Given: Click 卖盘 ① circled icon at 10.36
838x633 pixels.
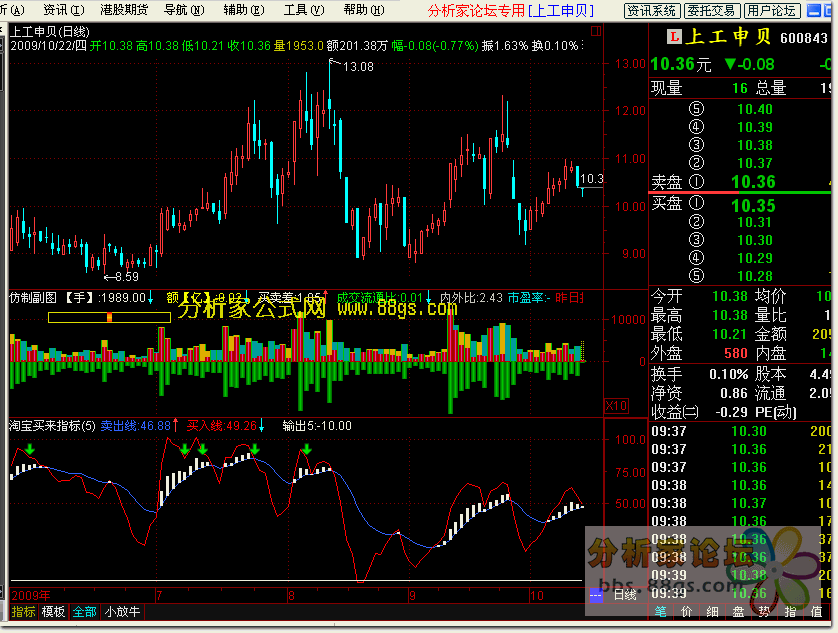Looking at the screenshot, I should 696,182.
